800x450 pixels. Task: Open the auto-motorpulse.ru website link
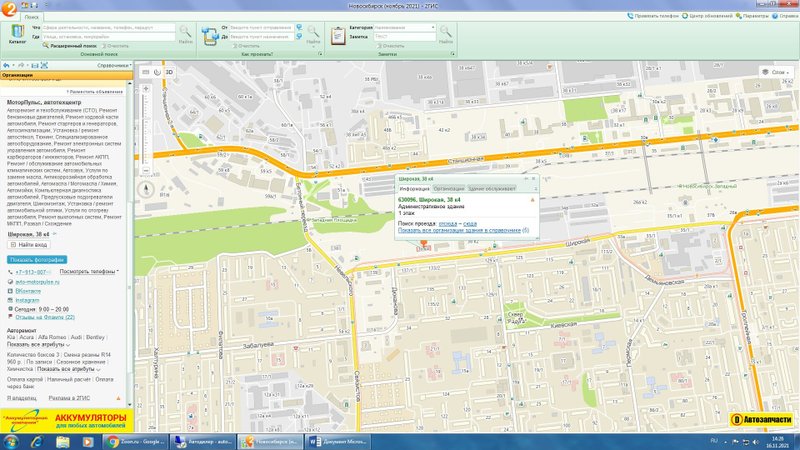[x=37, y=282]
